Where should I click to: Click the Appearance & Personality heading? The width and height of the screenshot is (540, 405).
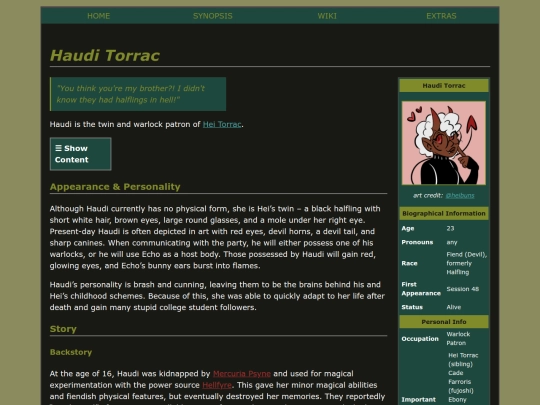point(115,187)
